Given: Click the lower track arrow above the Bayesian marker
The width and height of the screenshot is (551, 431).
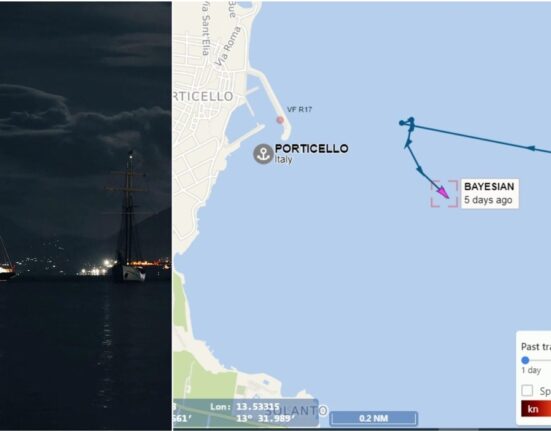Looking at the screenshot, I should (x=420, y=170).
